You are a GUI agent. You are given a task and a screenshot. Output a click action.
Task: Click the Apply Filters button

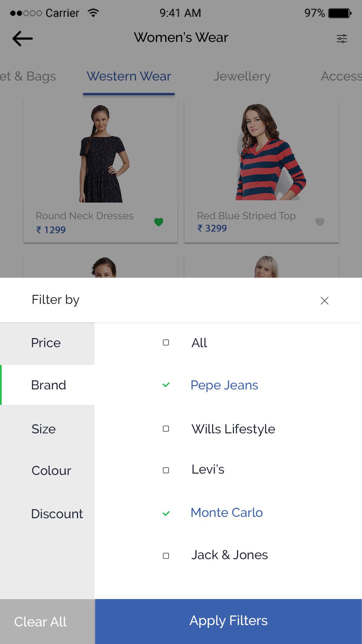click(229, 621)
